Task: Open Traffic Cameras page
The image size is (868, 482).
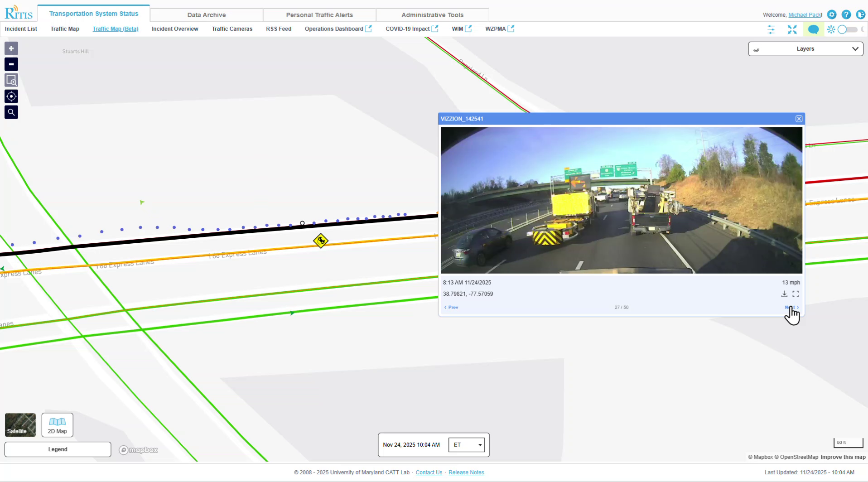Action: (232, 29)
